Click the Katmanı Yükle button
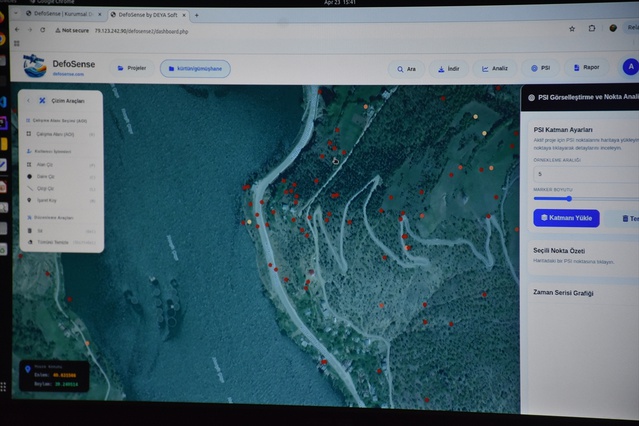Viewport: 639px width, 426px height. [566, 218]
